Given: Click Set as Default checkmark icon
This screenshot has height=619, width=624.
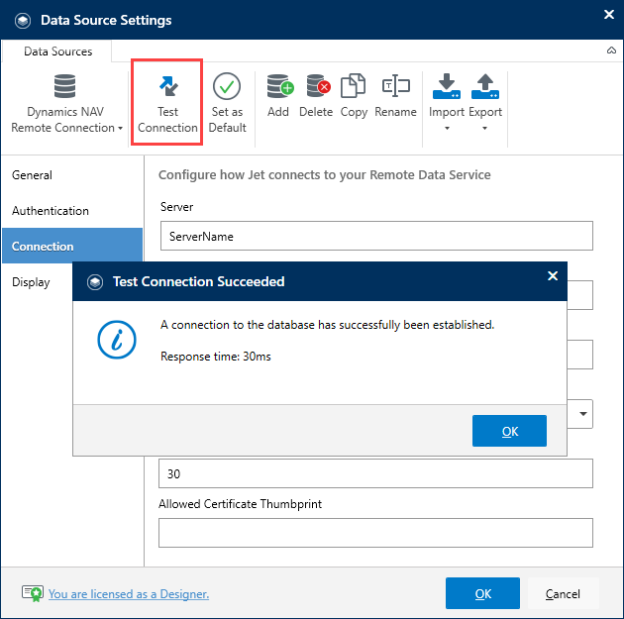Looking at the screenshot, I should [x=226, y=86].
